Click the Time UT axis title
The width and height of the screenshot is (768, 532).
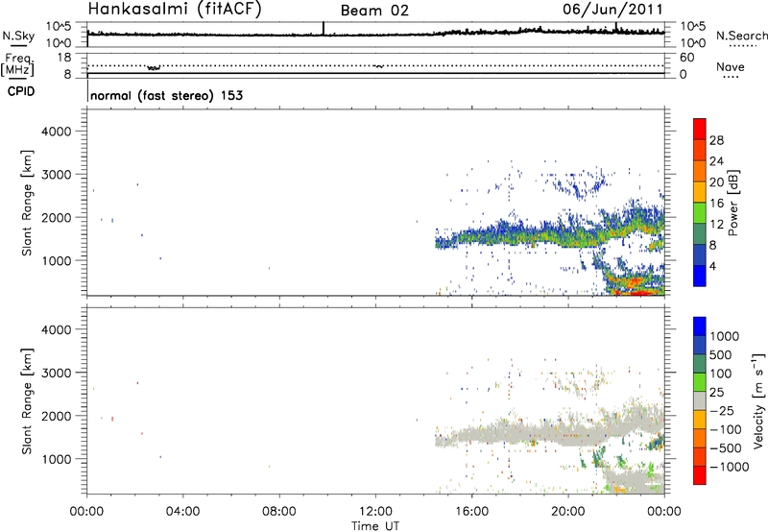pyautogui.click(x=375, y=526)
